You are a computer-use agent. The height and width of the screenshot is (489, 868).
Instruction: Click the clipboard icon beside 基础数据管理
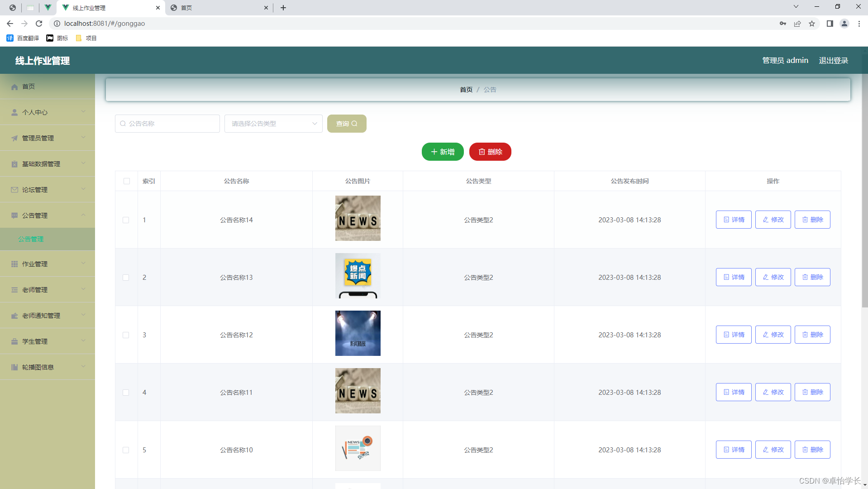click(x=14, y=164)
